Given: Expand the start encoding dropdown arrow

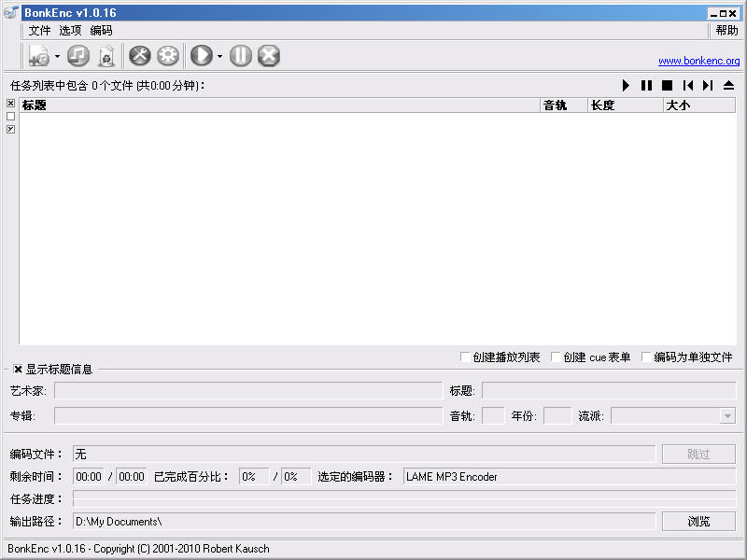Looking at the screenshot, I should pyautogui.click(x=219, y=56).
